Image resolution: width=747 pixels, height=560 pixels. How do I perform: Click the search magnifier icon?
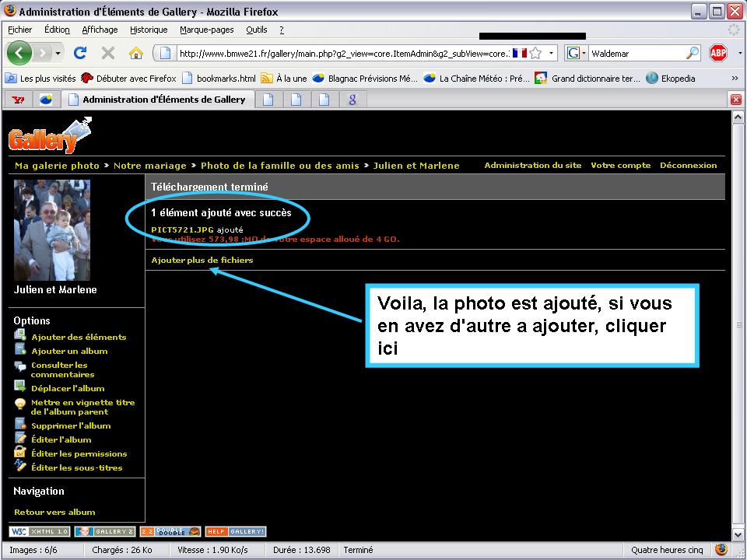(692, 53)
